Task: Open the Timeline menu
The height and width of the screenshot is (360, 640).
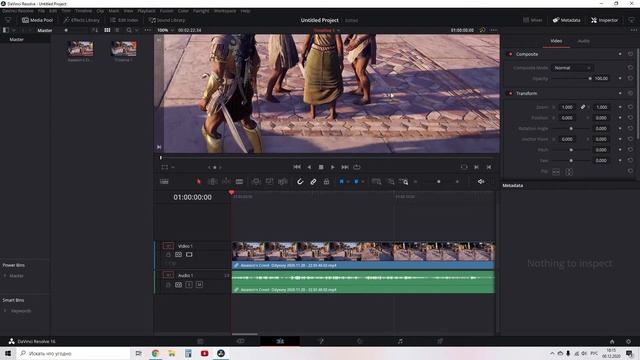Action: pyautogui.click(x=83, y=11)
